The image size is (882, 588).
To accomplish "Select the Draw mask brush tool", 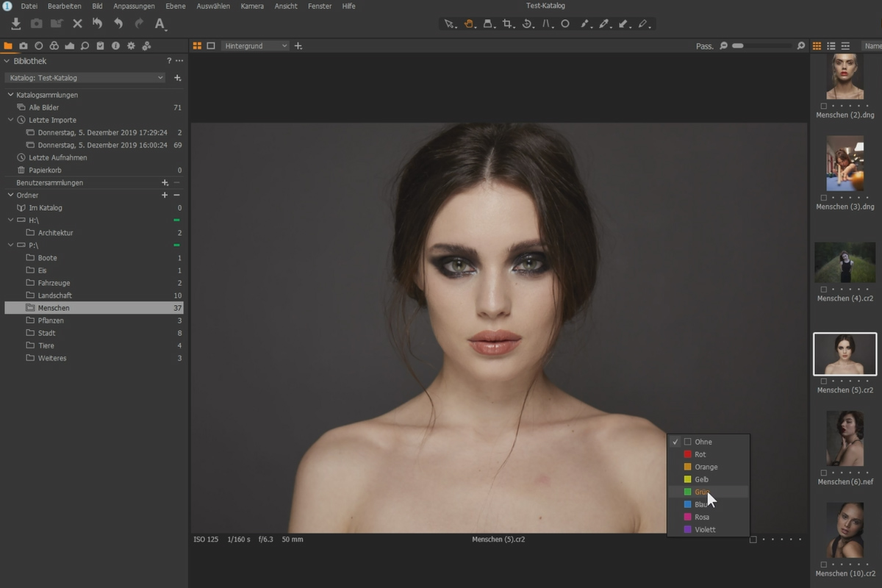I will pos(585,24).
